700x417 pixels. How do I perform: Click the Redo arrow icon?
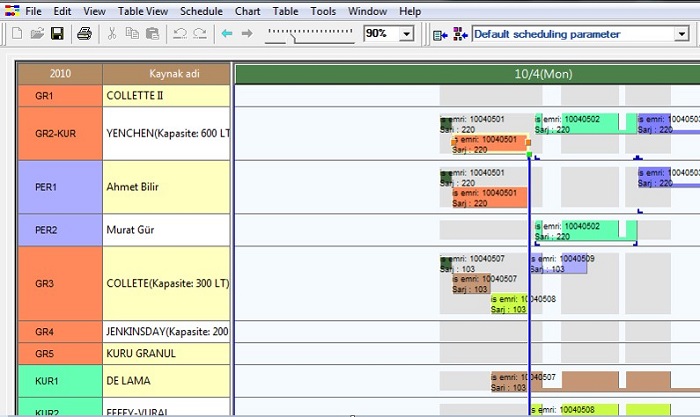coord(200,33)
